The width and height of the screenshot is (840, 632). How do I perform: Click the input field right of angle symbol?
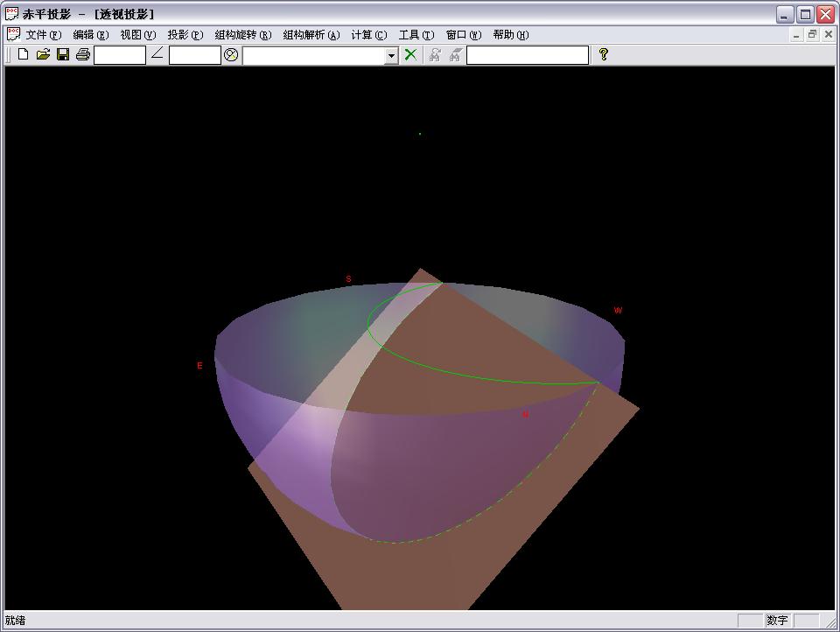coord(194,55)
